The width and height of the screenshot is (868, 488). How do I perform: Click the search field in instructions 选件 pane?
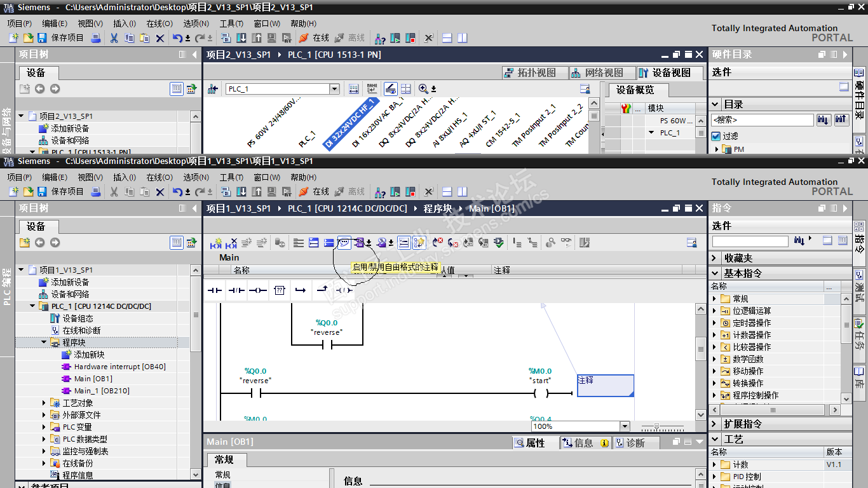click(x=750, y=241)
